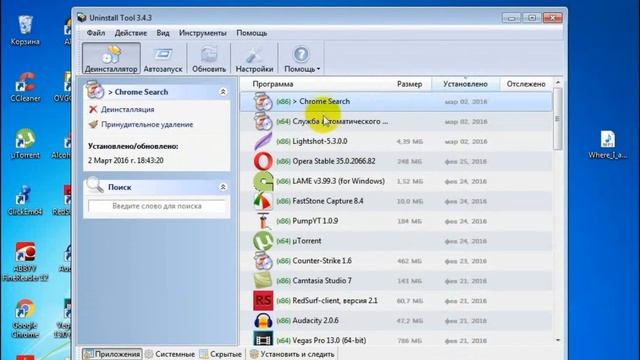Viewport: 640px width, 360px height.
Task: Open the Корзина desktop icon
Action: pos(25,29)
